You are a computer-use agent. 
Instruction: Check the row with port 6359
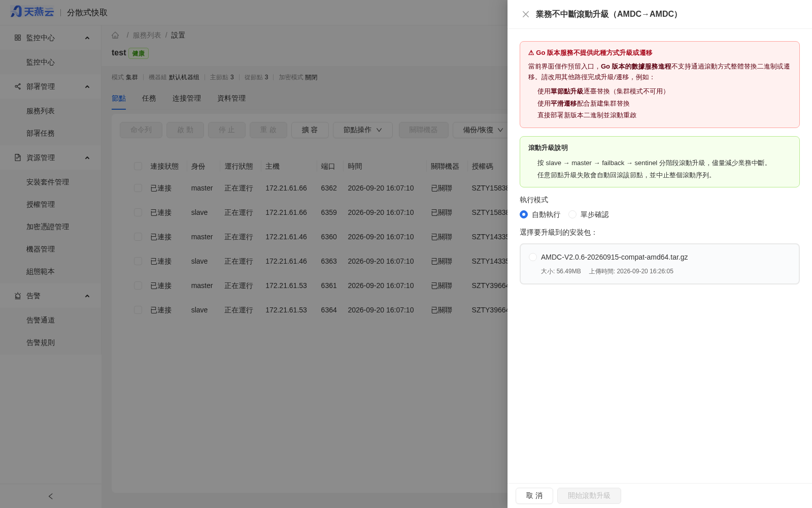[138, 212]
